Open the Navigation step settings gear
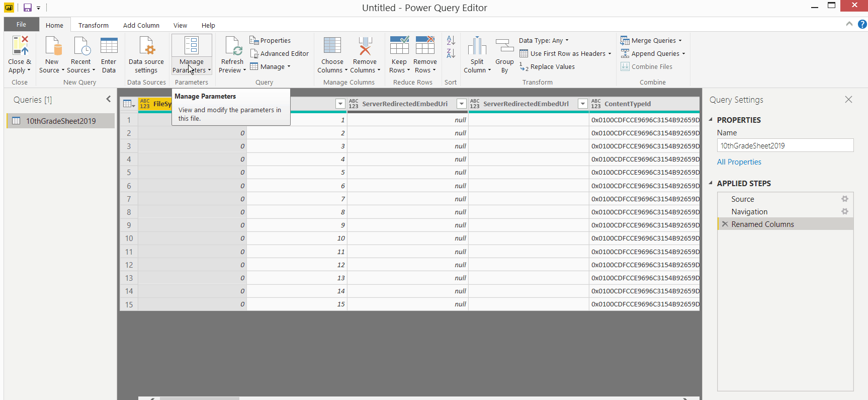The image size is (868, 400). tap(845, 211)
